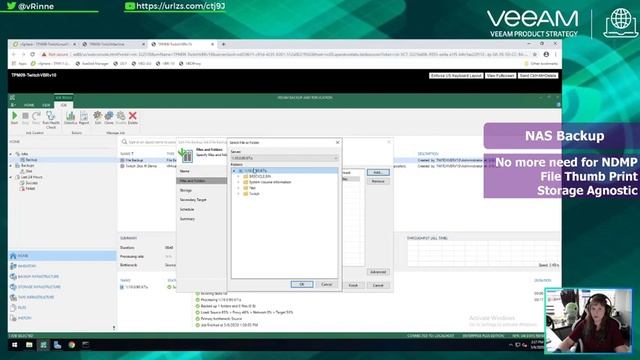This screenshot has height=360, width=640.
Task: Click the Twitch folder icon in the dialog
Action: click(x=246, y=193)
